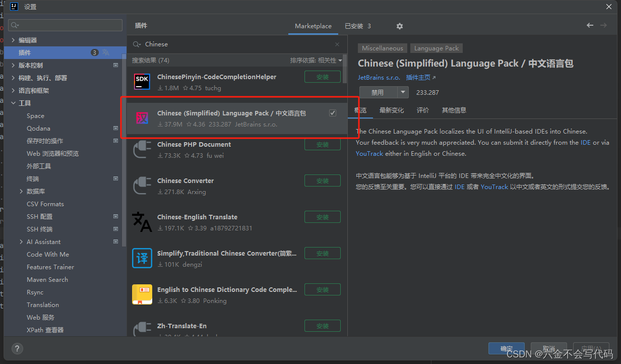621x364 pixels.
Task: Click the Chinese PHP Document plug icon
Action: pyautogui.click(x=142, y=150)
